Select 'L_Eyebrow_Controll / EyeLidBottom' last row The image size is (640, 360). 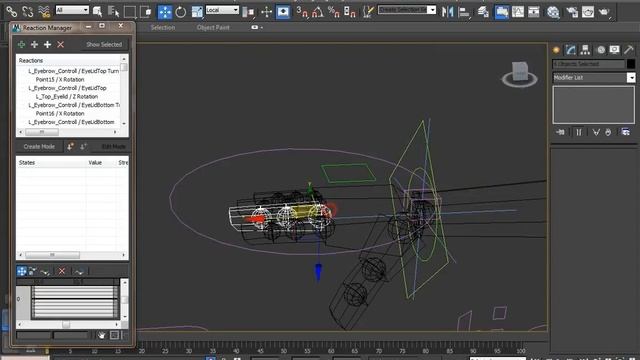71,122
